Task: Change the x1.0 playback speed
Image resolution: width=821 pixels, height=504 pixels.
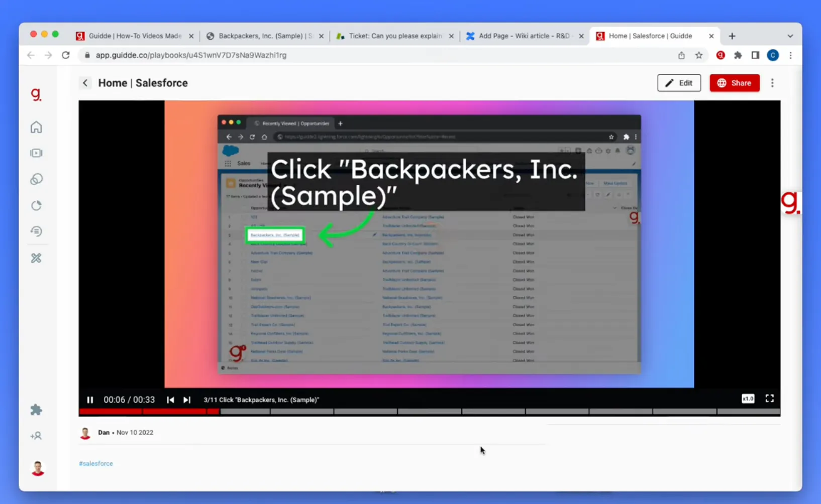Action: [748, 399]
